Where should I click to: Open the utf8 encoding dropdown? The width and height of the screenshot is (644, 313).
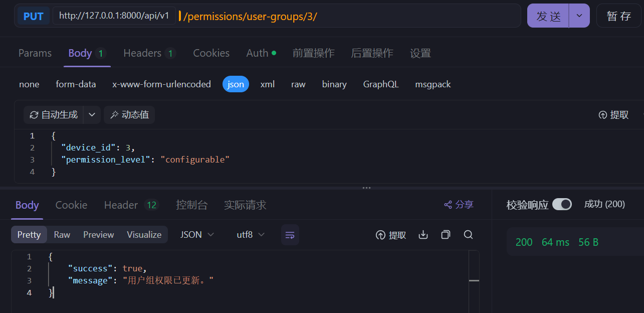[x=251, y=235]
